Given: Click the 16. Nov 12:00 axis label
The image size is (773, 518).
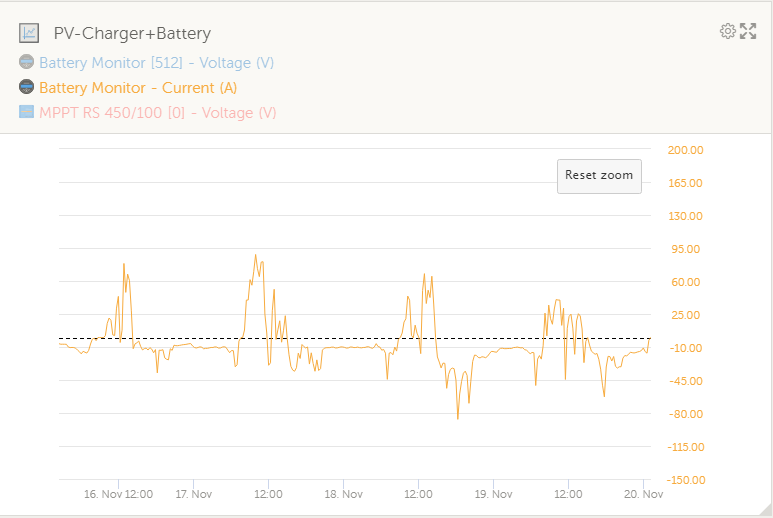Looking at the screenshot, I should pyautogui.click(x=118, y=494).
